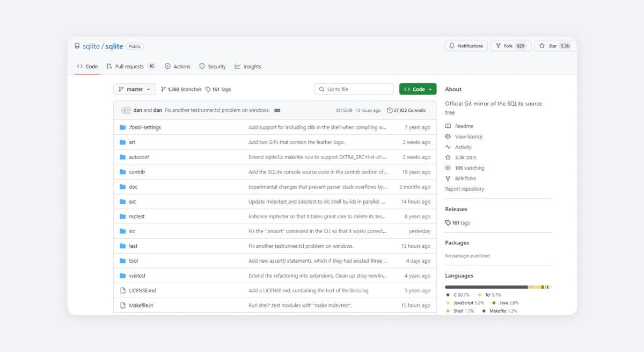644x352 pixels.
Task: Click the LICENSE.md file icon
Action: pos(123,291)
